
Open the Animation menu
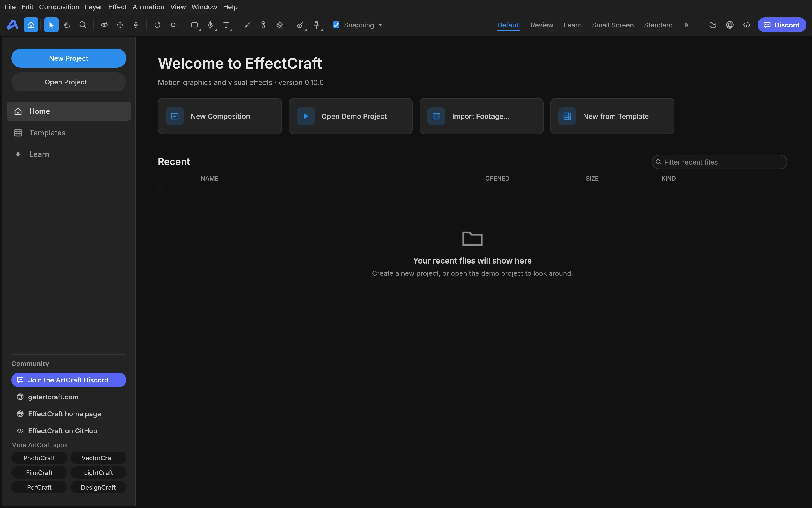[148, 7]
